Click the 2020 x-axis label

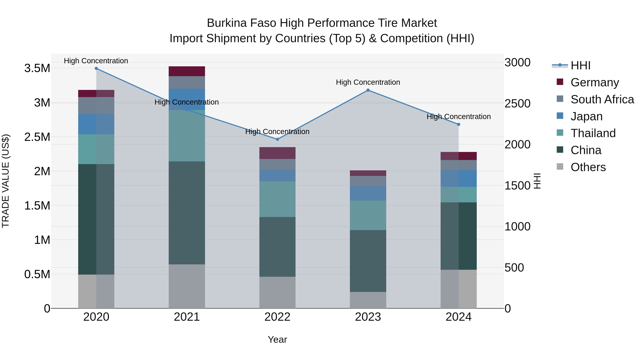96,317
